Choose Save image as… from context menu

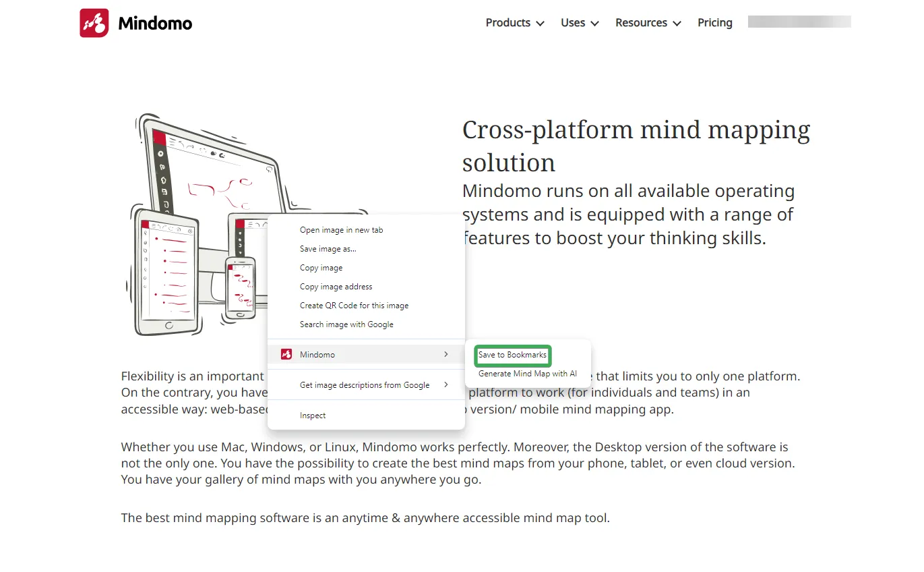pos(366,249)
